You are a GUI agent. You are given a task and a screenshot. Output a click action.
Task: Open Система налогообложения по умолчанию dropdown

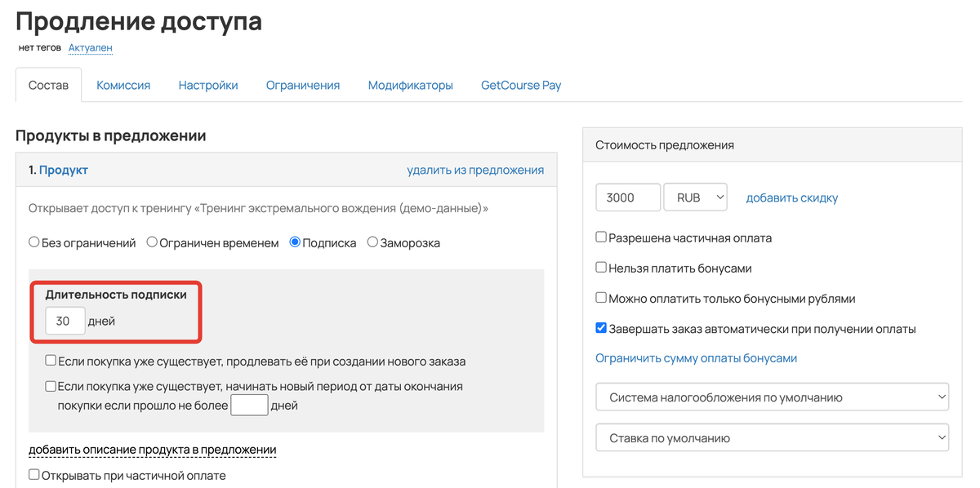coord(773,397)
